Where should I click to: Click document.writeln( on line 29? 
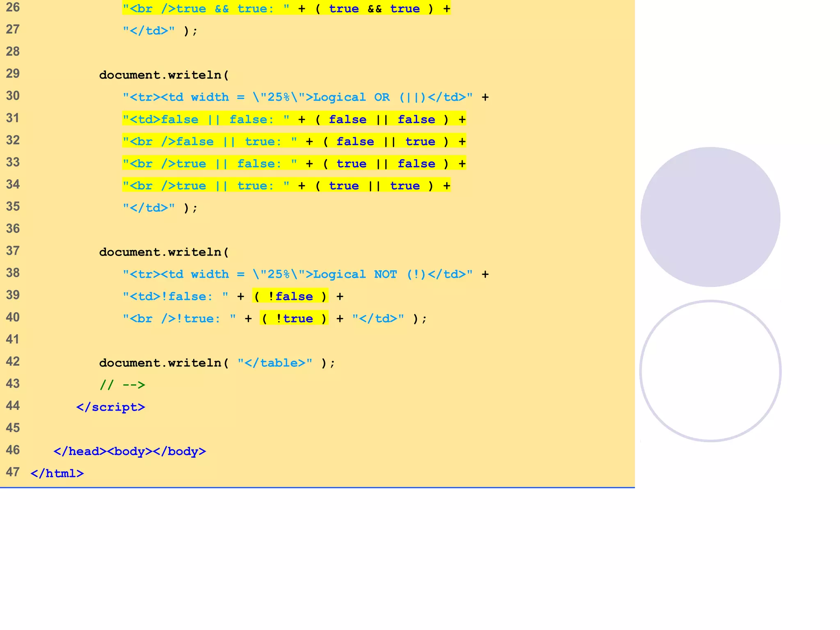[x=164, y=75]
